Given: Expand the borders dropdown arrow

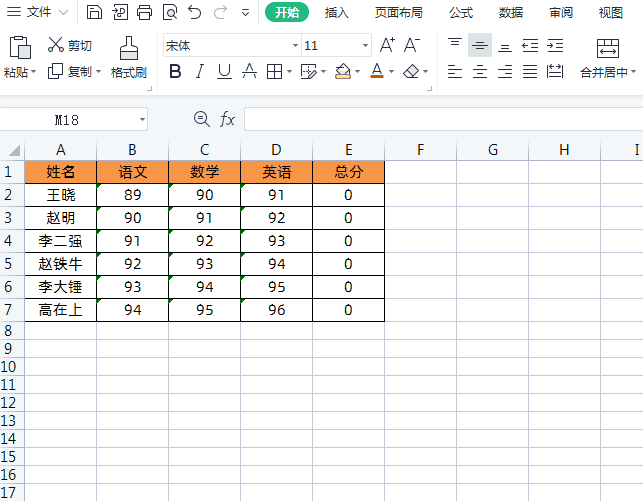Looking at the screenshot, I should click(x=290, y=72).
